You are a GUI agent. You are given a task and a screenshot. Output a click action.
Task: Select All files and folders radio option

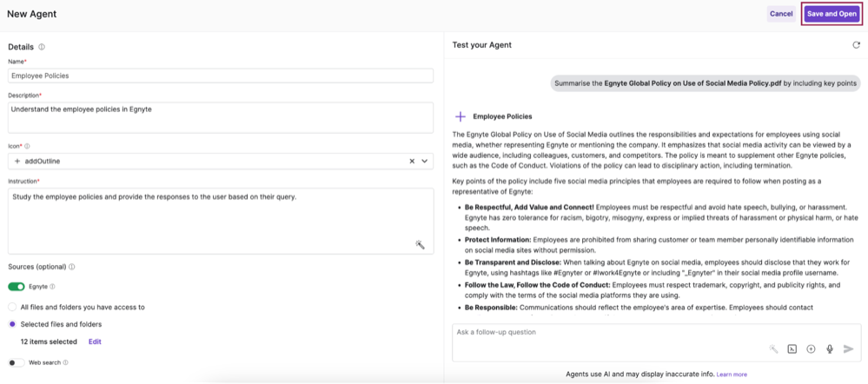pyautogui.click(x=13, y=307)
